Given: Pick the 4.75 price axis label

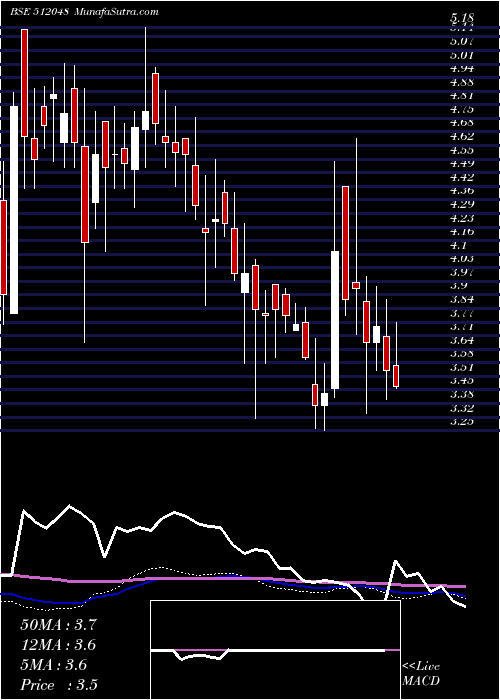Looking at the screenshot, I should tap(462, 109).
